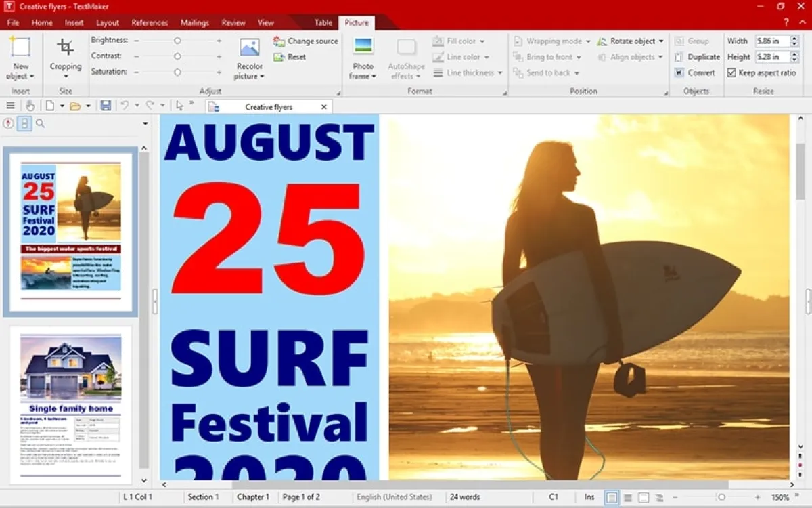Image resolution: width=812 pixels, height=508 pixels.
Task: Click the Change source icon
Action: (x=279, y=41)
